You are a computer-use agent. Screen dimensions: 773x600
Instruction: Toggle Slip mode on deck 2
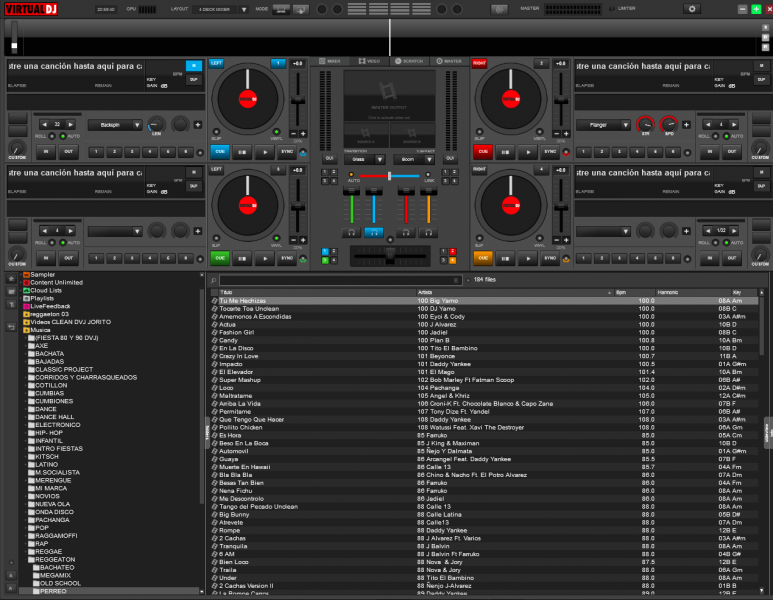(x=479, y=132)
